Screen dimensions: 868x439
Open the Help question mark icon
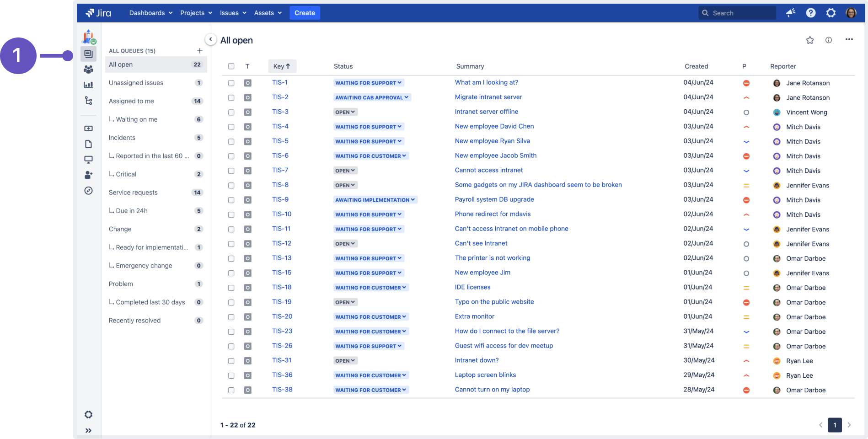pyautogui.click(x=810, y=13)
